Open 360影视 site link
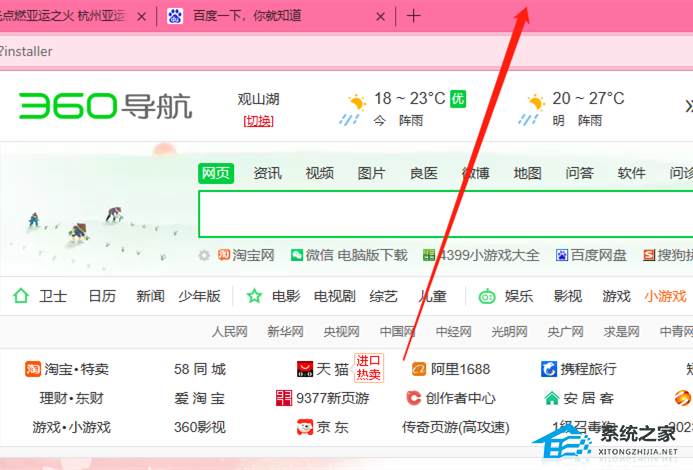693x470 pixels. pyautogui.click(x=200, y=427)
